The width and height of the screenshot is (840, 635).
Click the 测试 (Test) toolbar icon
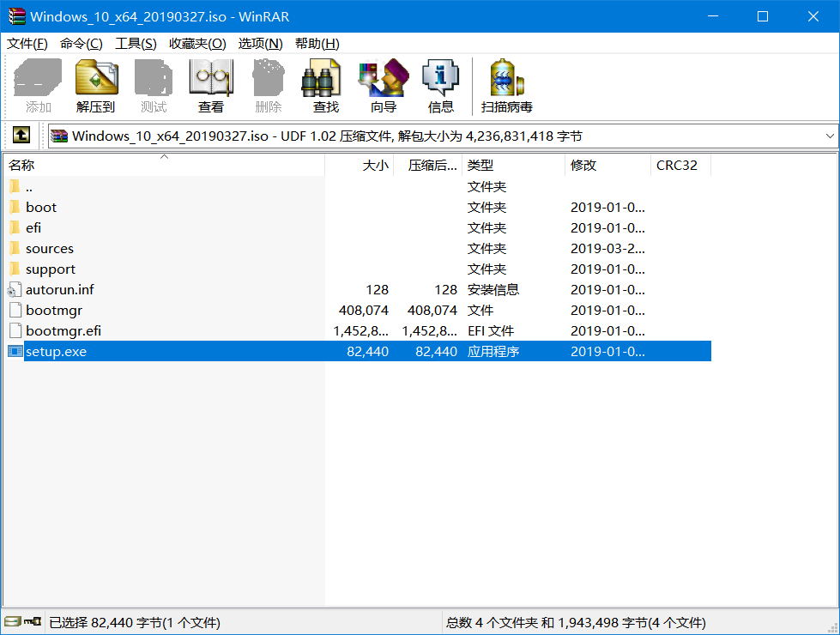[x=154, y=86]
